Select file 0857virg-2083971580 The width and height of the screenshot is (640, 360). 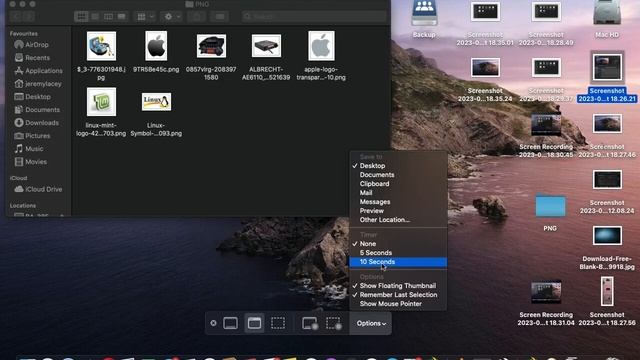pos(211,56)
